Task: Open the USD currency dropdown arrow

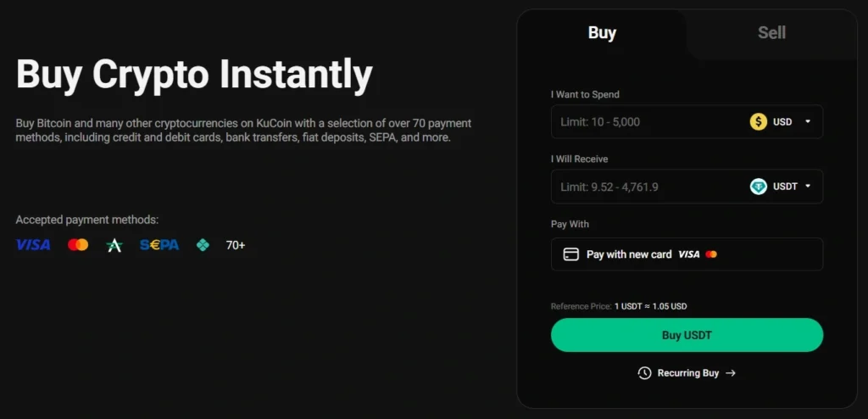Action: coord(808,122)
